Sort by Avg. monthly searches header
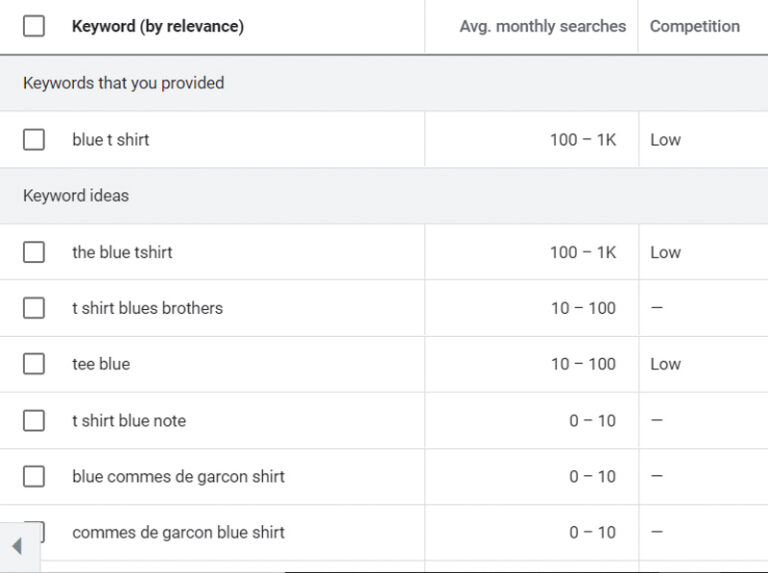Viewport: 768px width, 573px height. (543, 26)
